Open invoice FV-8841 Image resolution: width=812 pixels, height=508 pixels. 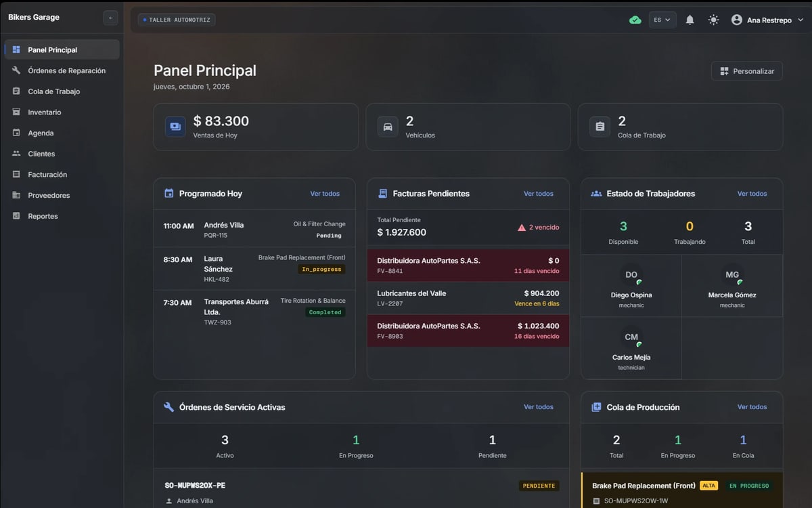coord(468,266)
